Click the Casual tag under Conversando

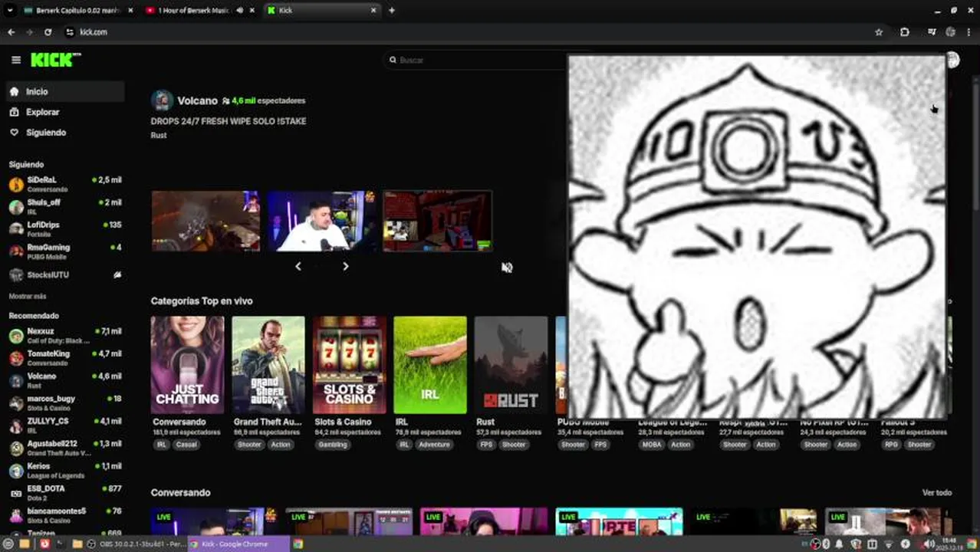point(186,445)
